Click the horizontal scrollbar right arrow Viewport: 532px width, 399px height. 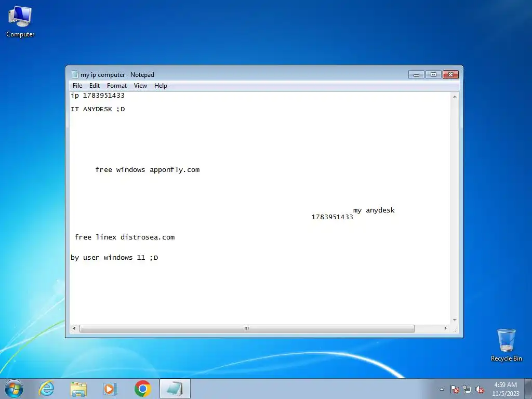[445, 328]
